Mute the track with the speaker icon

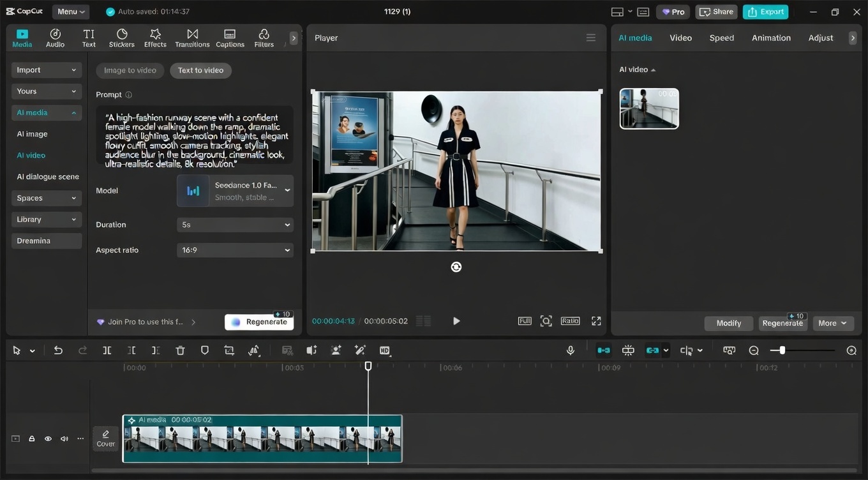tap(64, 439)
